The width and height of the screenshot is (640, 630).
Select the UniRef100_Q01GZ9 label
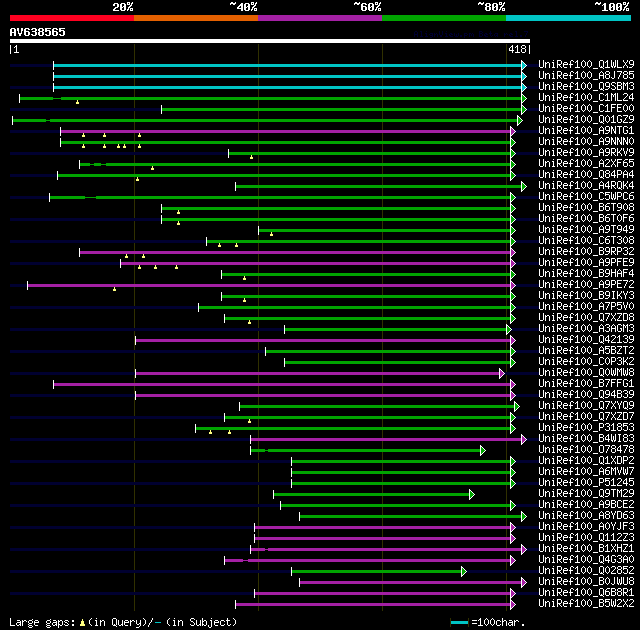(x=586, y=120)
